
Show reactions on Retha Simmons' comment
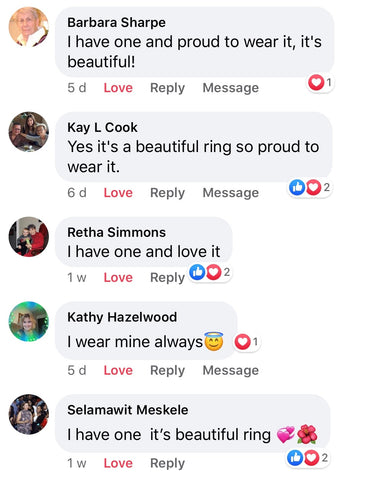(x=210, y=272)
